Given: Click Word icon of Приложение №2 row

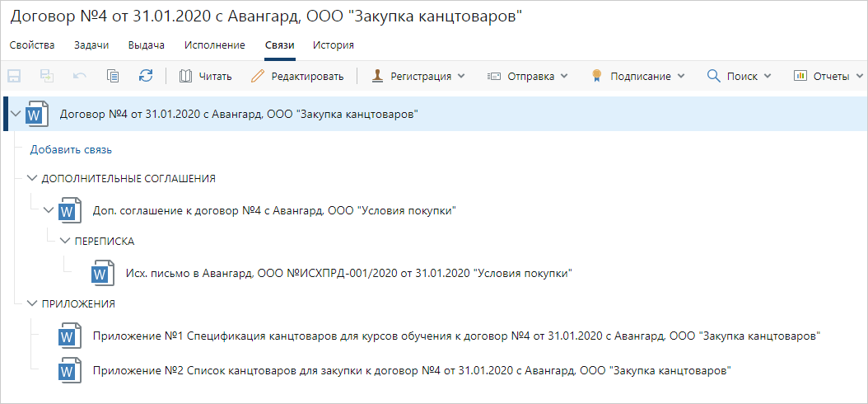Looking at the screenshot, I should (x=70, y=370).
